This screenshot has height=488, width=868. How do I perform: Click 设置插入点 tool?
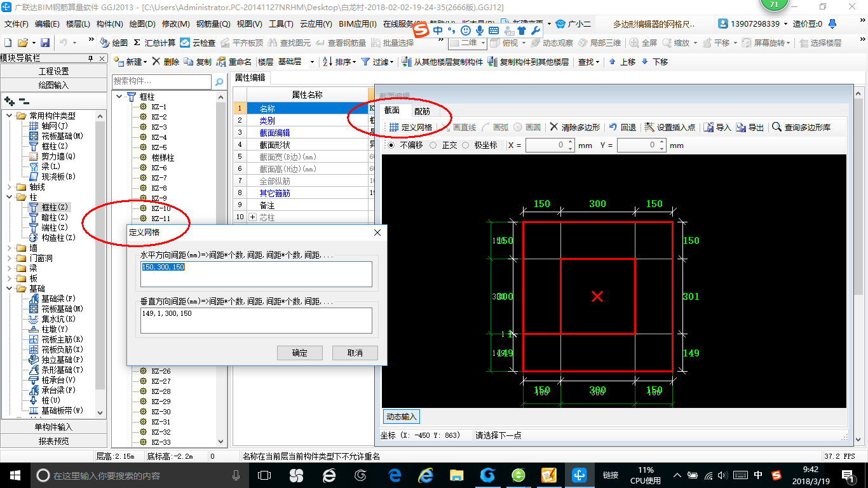pos(670,127)
